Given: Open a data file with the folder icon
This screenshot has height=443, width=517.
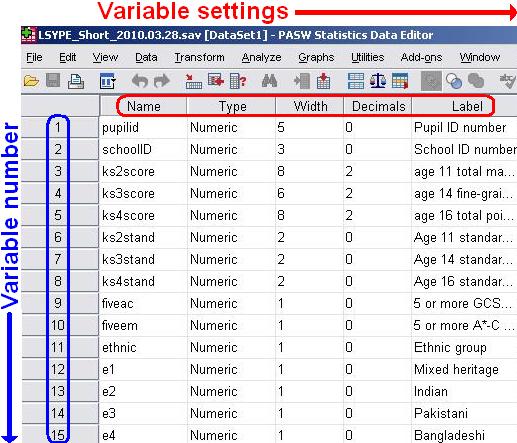Looking at the screenshot, I should [x=31, y=81].
